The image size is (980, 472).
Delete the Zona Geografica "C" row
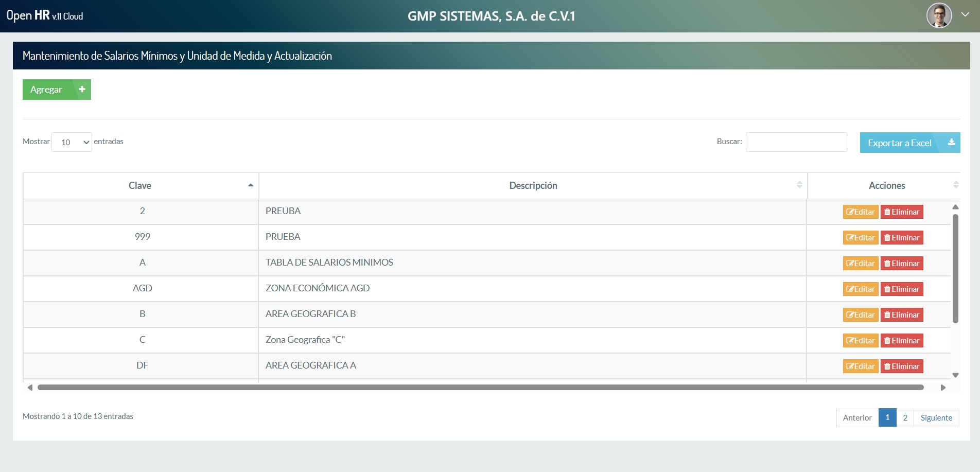coord(902,341)
